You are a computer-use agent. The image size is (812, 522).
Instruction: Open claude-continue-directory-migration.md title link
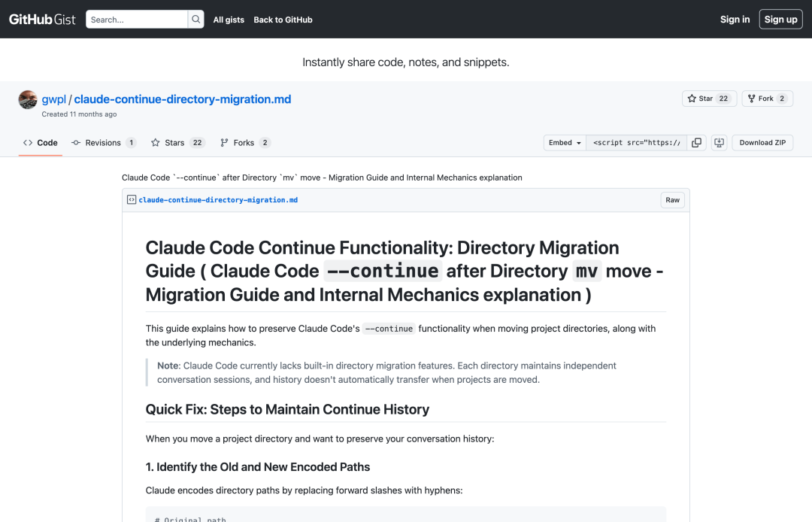pos(182,99)
